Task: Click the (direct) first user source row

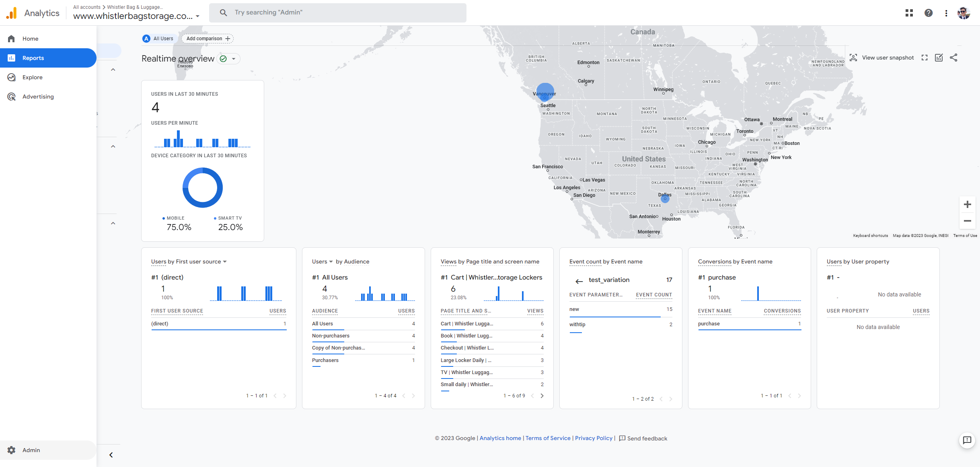Action: (219, 324)
